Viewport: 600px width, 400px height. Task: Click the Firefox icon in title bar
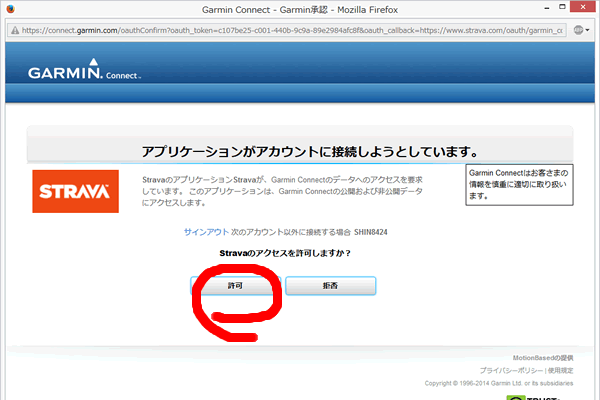[10, 9]
